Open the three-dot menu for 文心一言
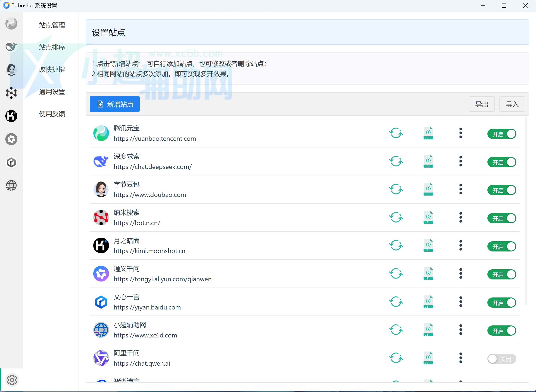The width and height of the screenshot is (536, 392). pos(461,302)
